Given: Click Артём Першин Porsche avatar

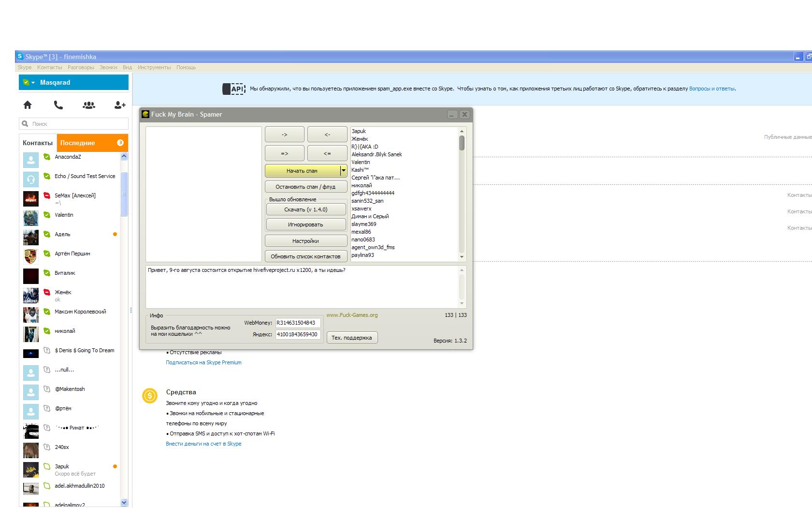Looking at the screenshot, I should pos(31,256).
